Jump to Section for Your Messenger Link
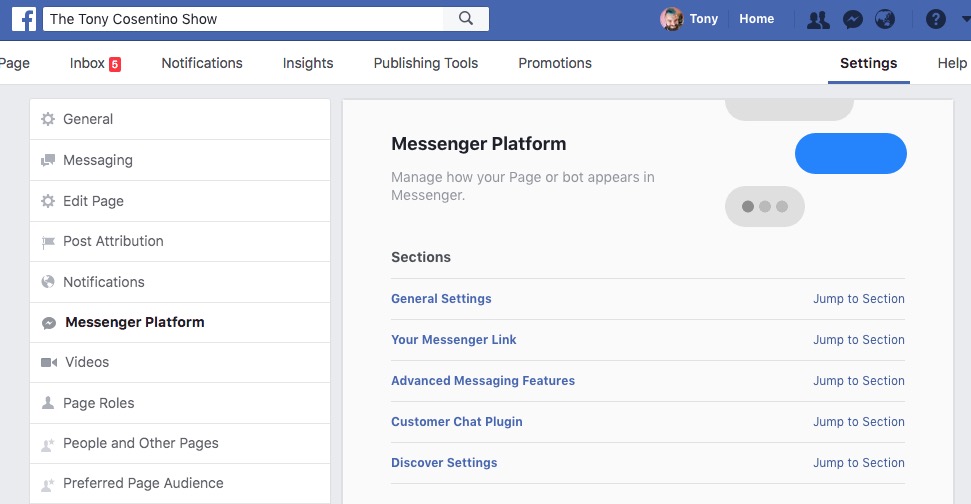This screenshot has width=971, height=504. click(x=858, y=339)
